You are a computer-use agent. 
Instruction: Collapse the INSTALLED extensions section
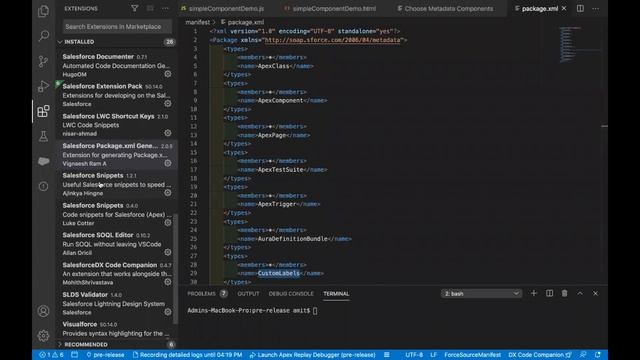[x=116, y=42]
